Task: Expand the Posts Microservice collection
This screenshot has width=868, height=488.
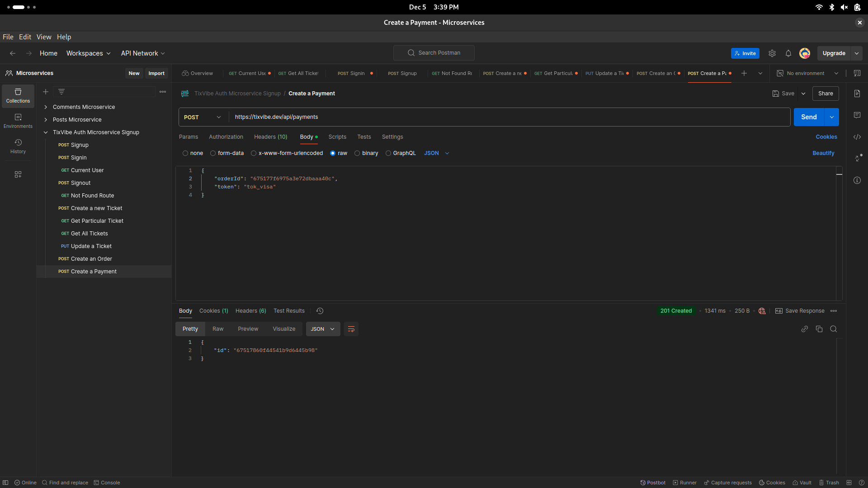Action: (x=46, y=120)
